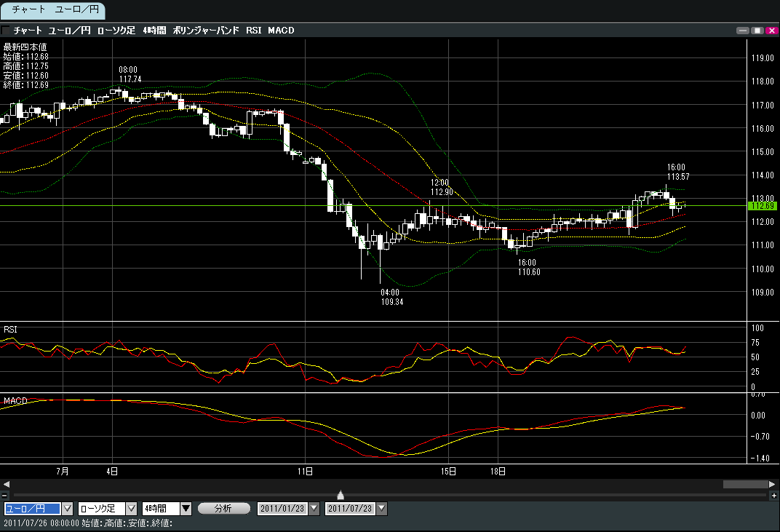Maximize the chart panel

(757, 31)
